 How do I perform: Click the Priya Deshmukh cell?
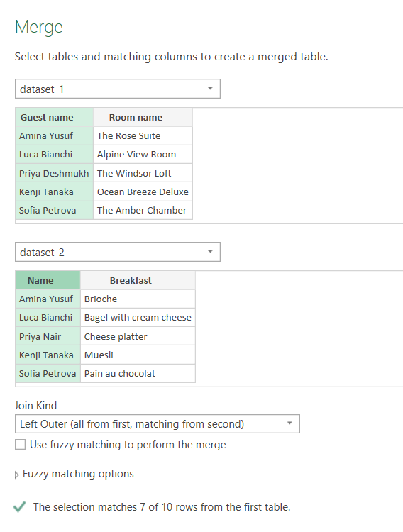pyautogui.click(x=55, y=173)
